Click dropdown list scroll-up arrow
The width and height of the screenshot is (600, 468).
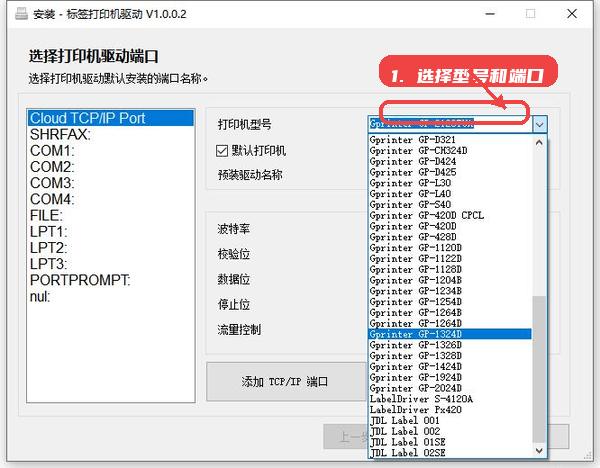[x=539, y=142]
